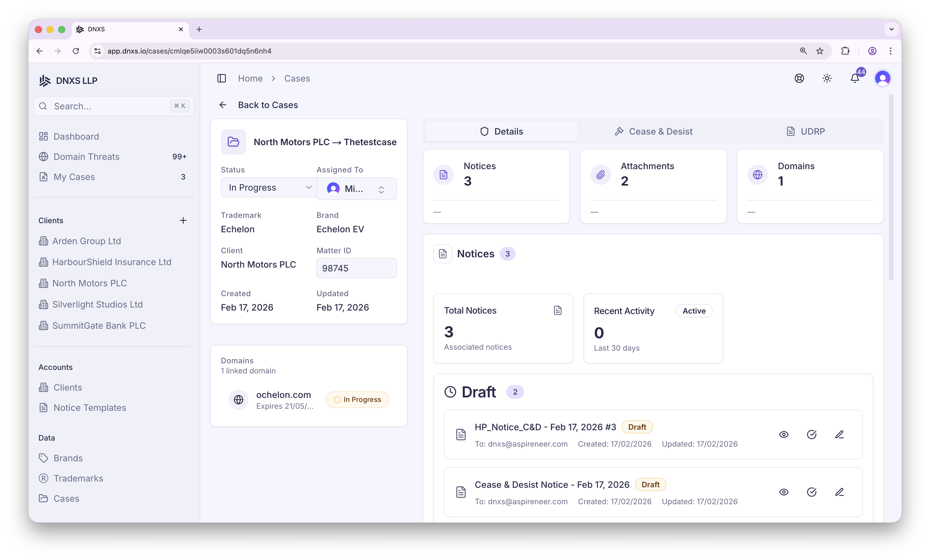Edit the HP_Notice_C&D draft with pencil icon
Image resolution: width=930 pixels, height=560 pixels.
click(840, 435)
